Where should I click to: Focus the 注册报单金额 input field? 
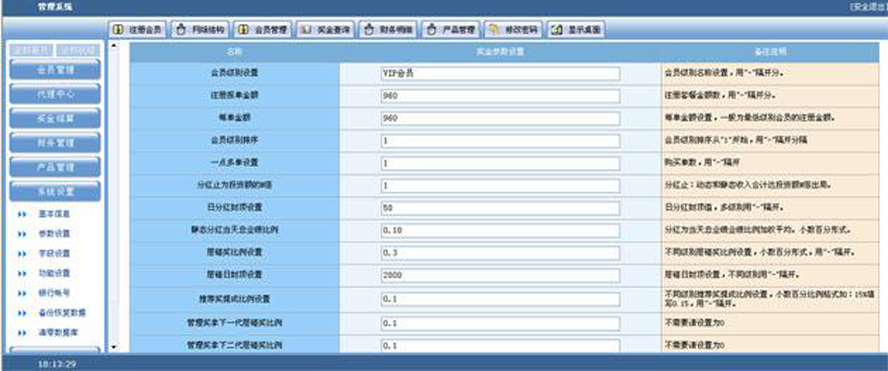tap(500, 96)
